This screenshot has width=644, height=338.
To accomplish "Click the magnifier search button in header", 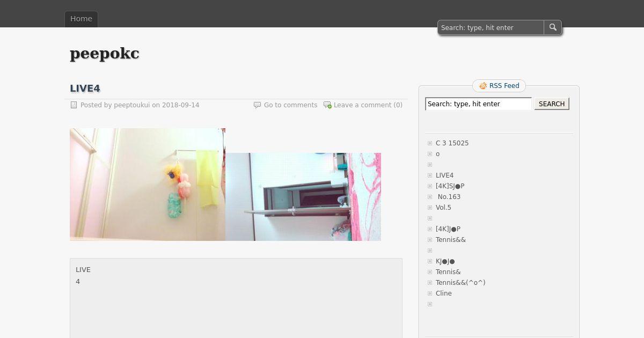I will [x=553, y=27].
